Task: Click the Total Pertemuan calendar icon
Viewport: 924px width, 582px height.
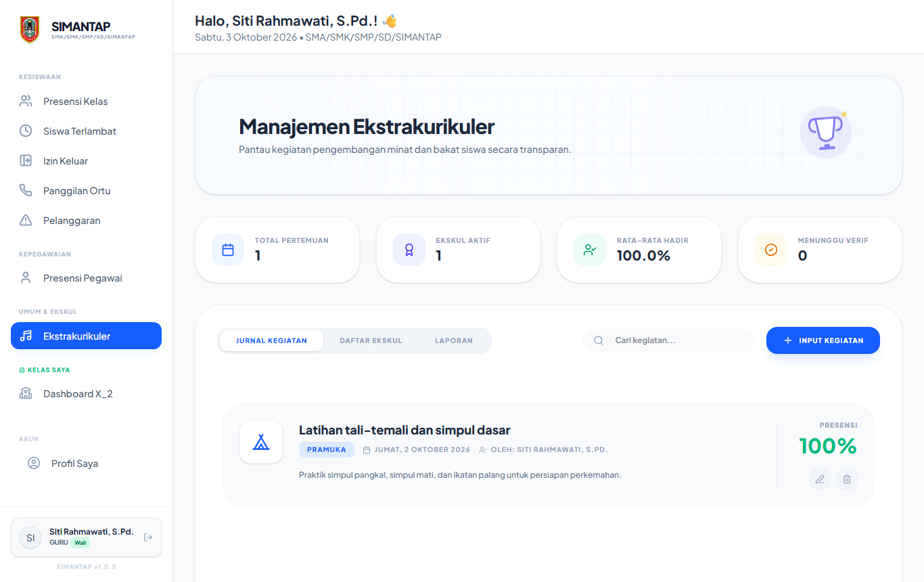Action: pyautogui.click(x=228, y=250)
